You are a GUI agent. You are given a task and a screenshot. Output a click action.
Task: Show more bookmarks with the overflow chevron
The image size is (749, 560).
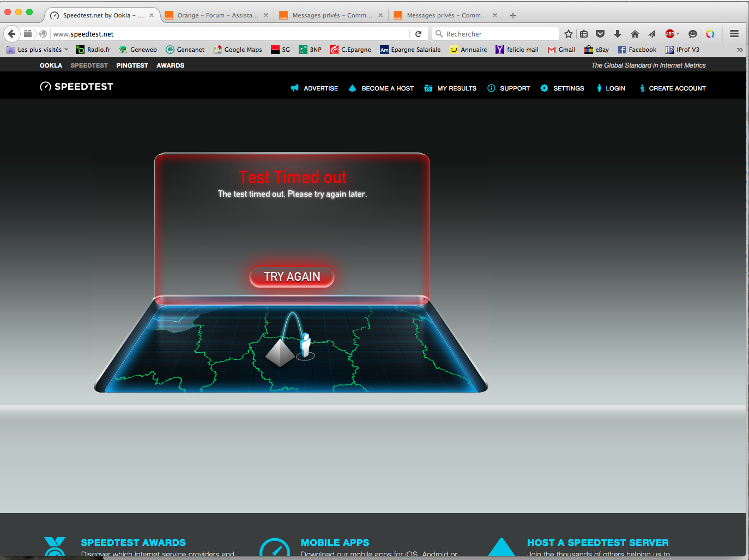pyautogui.click(x=739, y=50)
